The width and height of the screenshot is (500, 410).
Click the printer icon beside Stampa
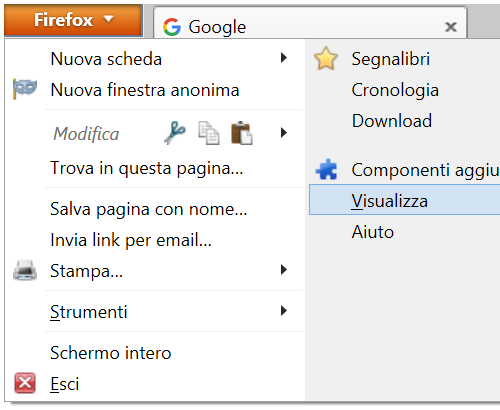coord(25,270)
